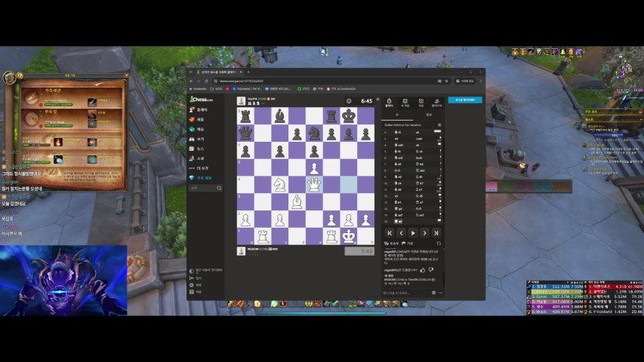The height and width of the screenshot is (362, 644).
Task: Click the fire reward icon in quest panel
Action: click(x=58, y=142)
